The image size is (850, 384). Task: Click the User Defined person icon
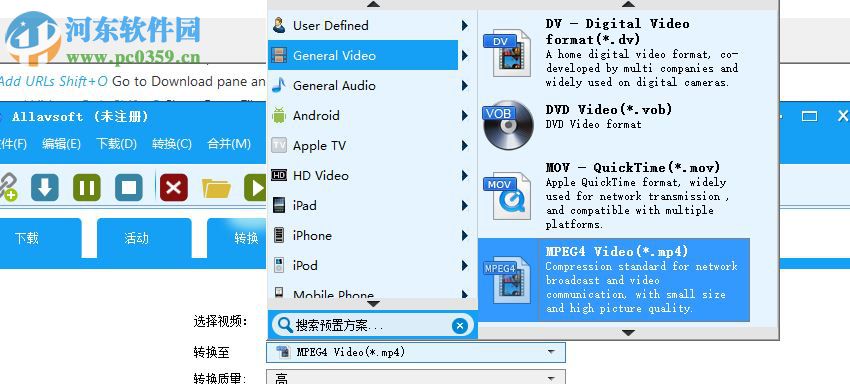(x=279, y=25)
